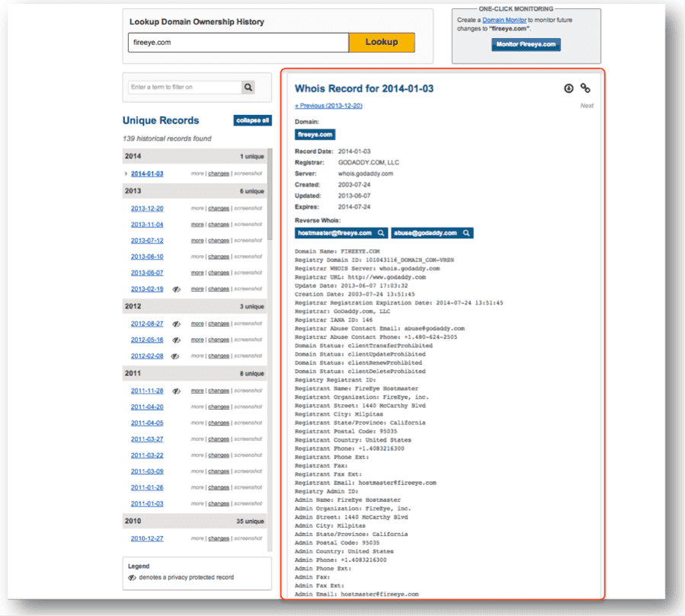Click more link for 2012-08-27
The image size is (685, 616).
click(x=197, y=324)
